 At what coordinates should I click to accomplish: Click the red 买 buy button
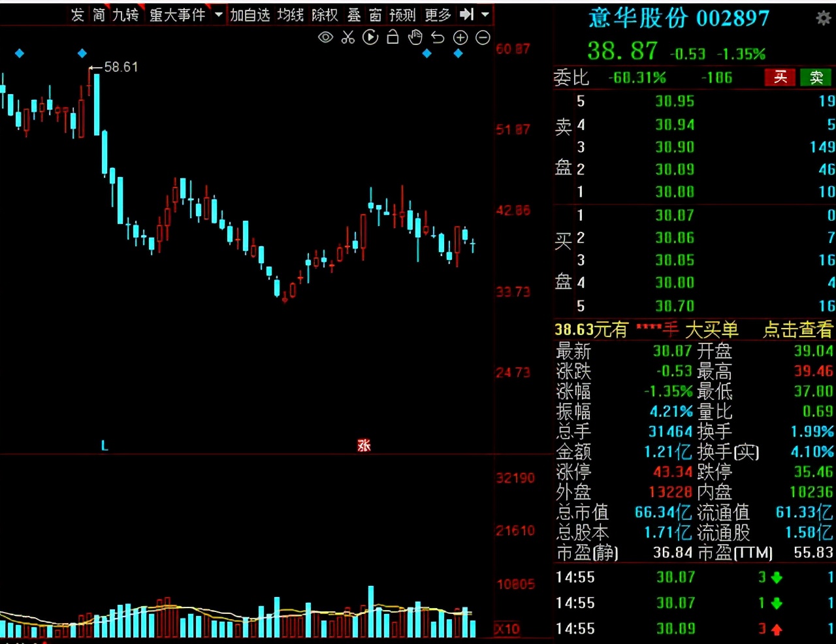click(779, 77)
